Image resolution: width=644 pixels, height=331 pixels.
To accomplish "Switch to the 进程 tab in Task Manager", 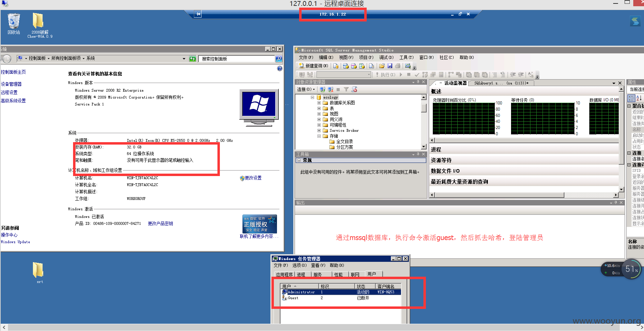I will tap(301, 275).
